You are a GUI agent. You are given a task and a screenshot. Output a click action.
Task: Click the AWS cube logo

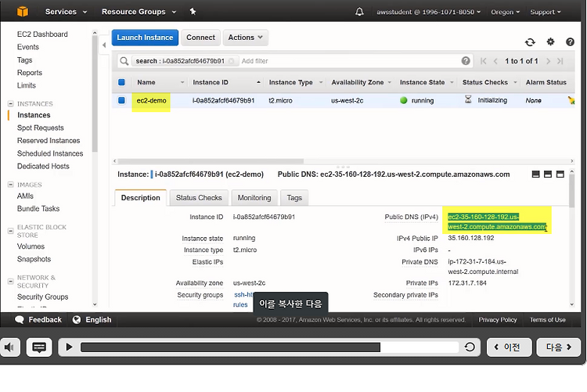click(x=23, y=12)
